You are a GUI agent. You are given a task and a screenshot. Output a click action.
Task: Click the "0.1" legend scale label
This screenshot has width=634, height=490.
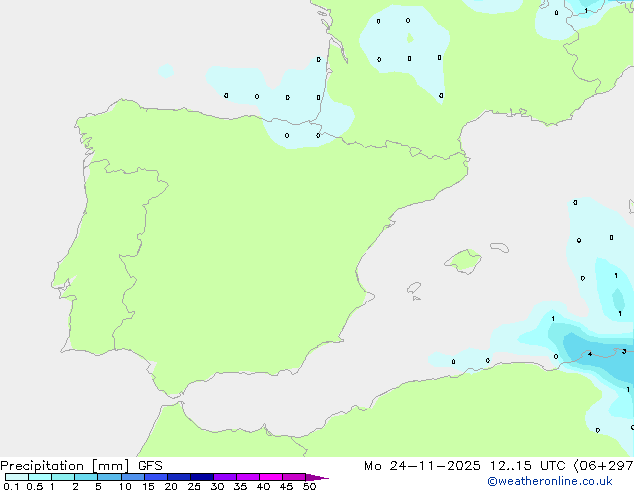[11, 486]
